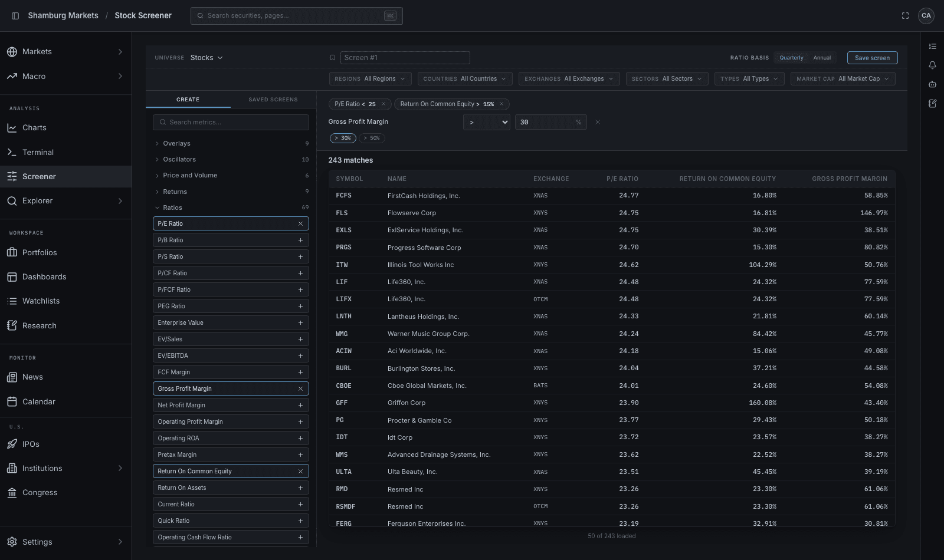Open the Regions filter dropdown

[x=370, y=79]
